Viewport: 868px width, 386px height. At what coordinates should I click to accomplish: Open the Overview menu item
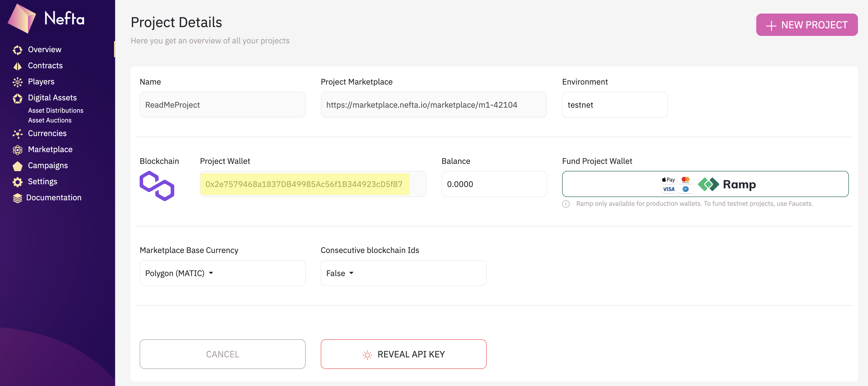tap(44, 49)
